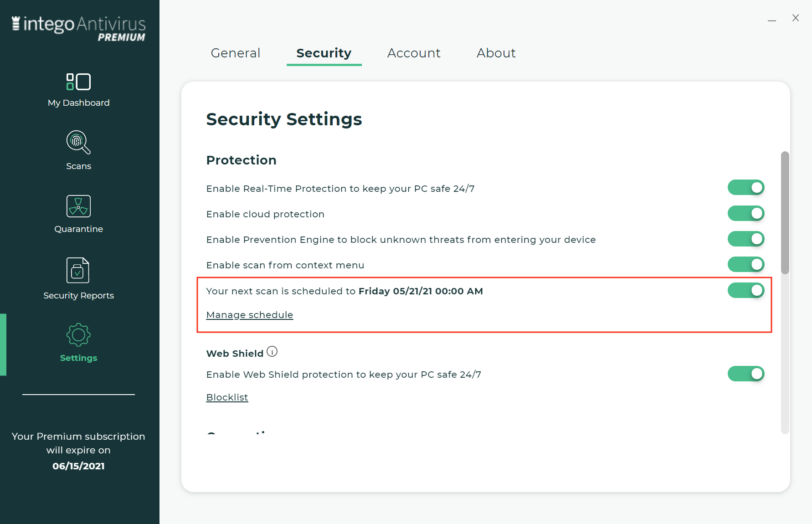Toggle Real-Time Protection switch
The width and height of the screenshot is (812, 524).
[x=746, y=188]
